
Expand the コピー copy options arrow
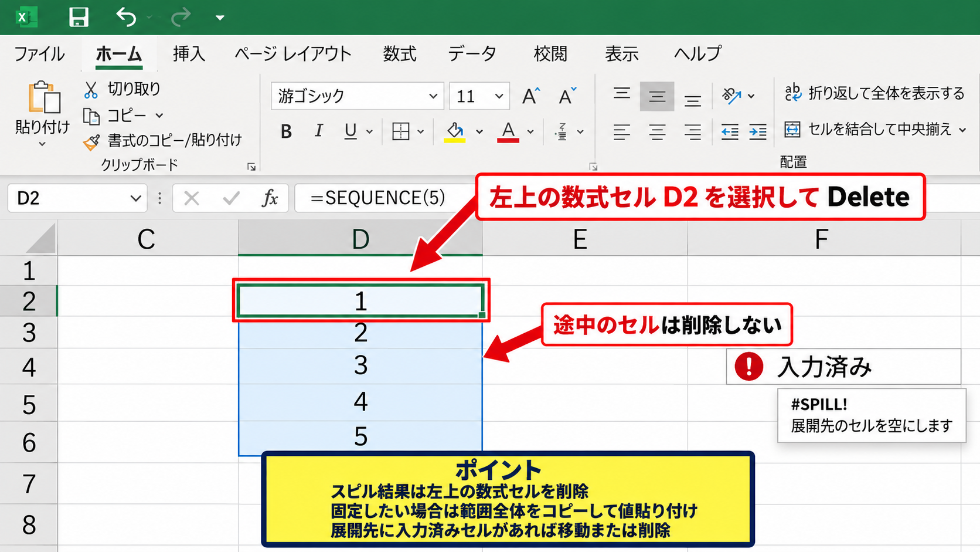tap(159, 116)
